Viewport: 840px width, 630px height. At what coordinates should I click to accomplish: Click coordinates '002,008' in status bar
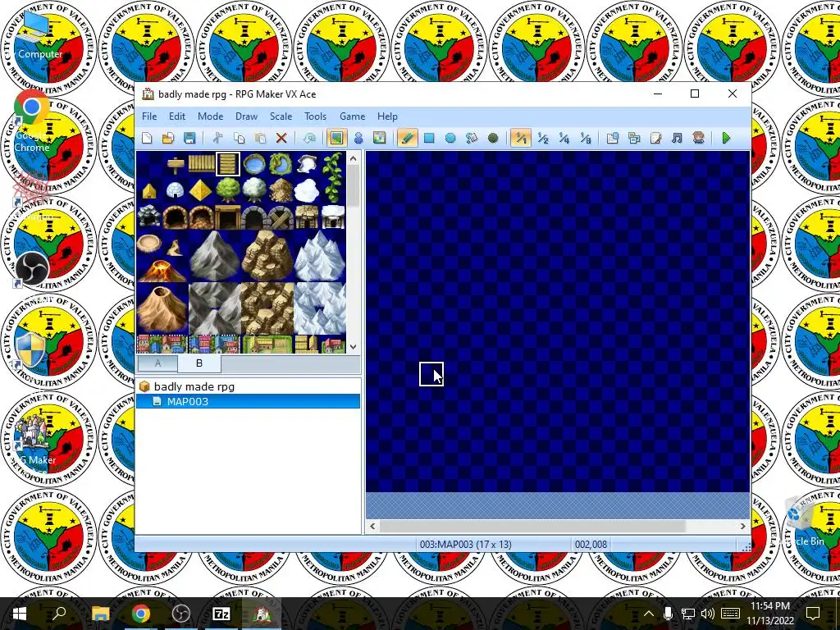591,545
